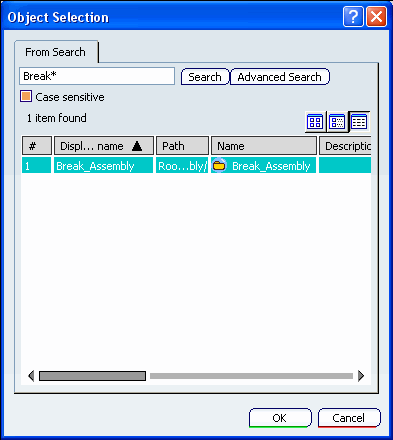The image size is (393, 440).
Task: Close the Object Selection dialog
Action: point(377,16)
